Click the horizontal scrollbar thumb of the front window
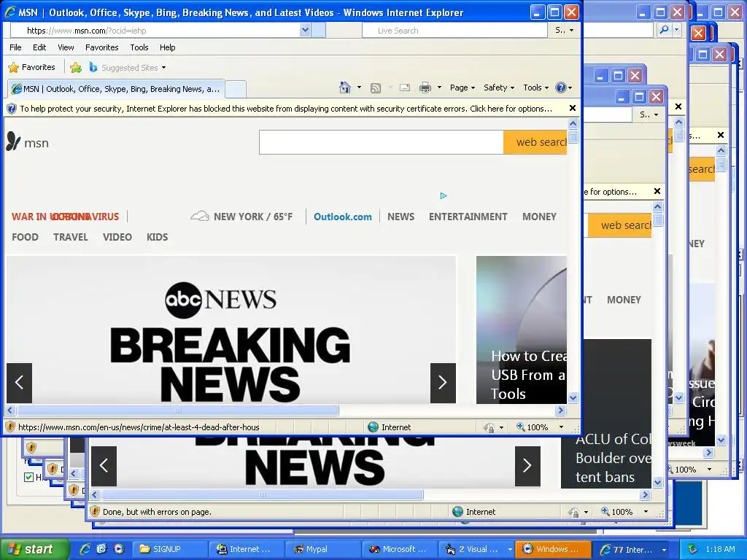 [x=178, y=410]
